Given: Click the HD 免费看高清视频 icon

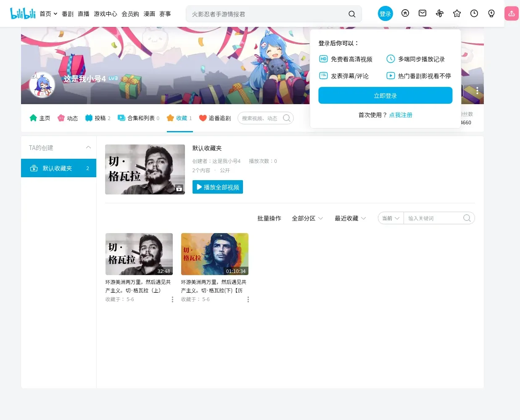Looking at the screenshot, I should pos(323,59).
